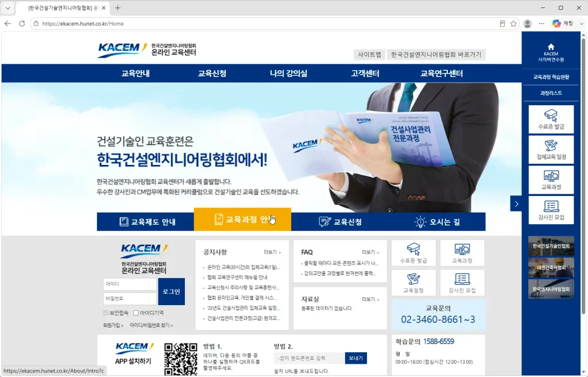Open 교육안내 menu

[x=136, y=74]
